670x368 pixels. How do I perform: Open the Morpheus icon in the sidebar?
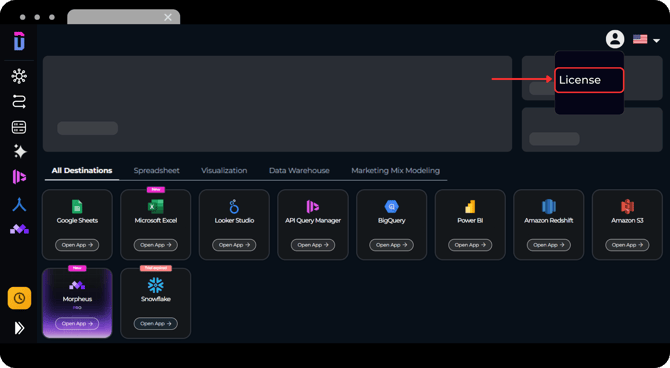click(19, 229)
